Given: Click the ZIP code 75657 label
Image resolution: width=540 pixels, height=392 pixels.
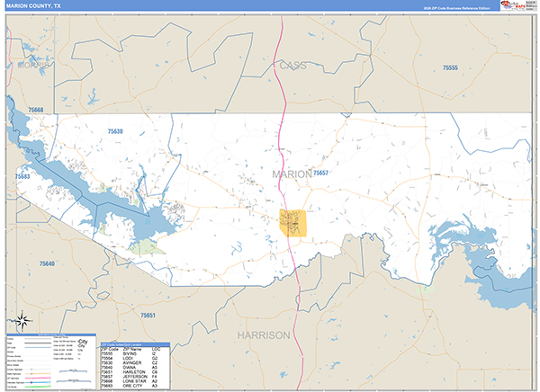Looking at the screenshot, I should pos(320,173).
